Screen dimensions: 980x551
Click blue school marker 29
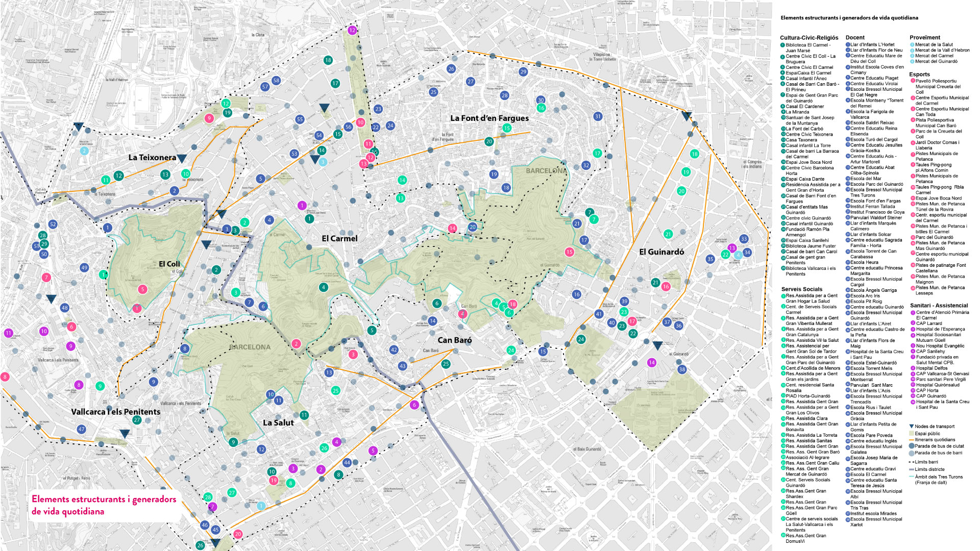[x=523, y=71]
